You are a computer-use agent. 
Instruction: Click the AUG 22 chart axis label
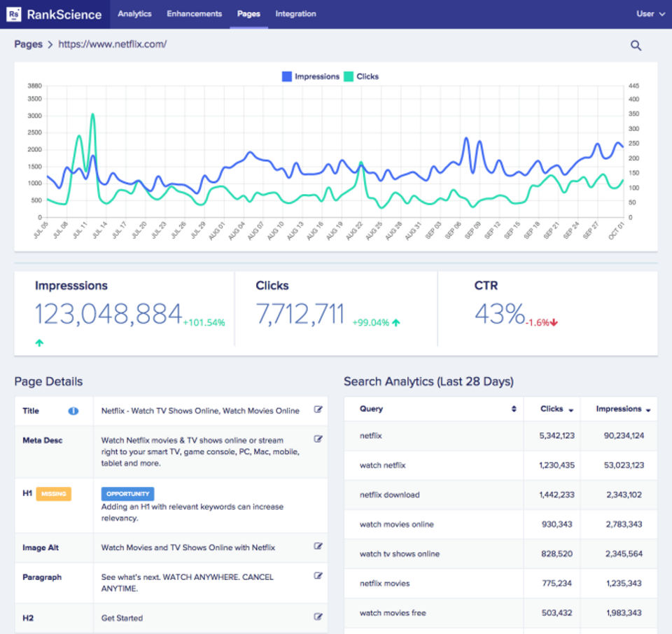pos(354,230)
